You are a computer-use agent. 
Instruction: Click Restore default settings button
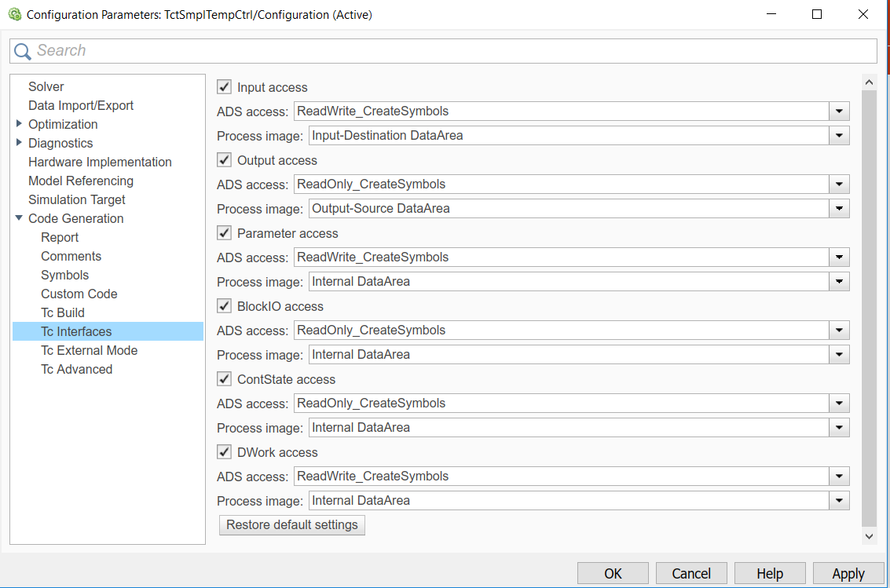coord(291,525)
